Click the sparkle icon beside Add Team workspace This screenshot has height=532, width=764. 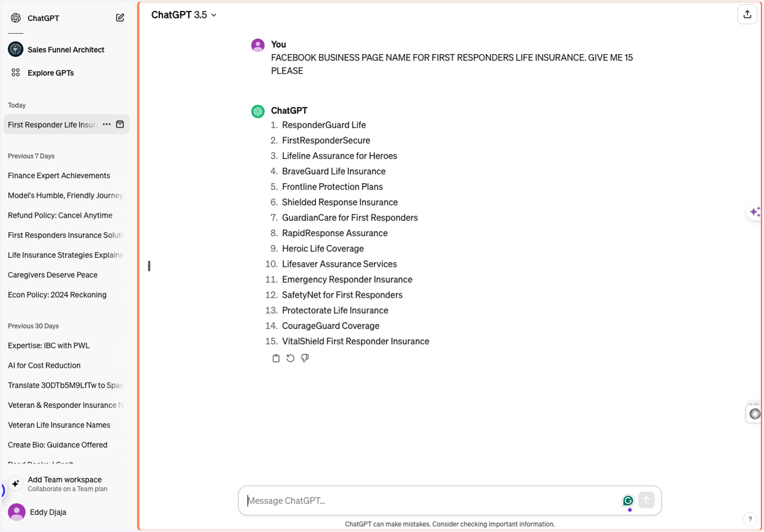[x=16, y=484]
